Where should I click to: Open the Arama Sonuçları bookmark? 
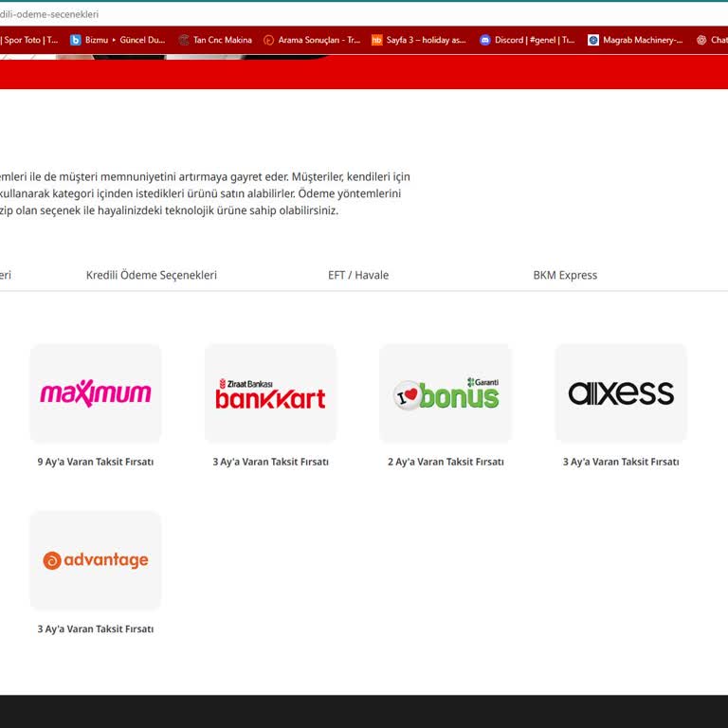318,40
